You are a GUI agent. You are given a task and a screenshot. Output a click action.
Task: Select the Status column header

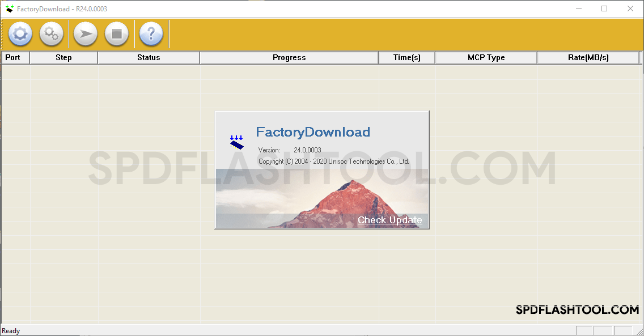coord(149,57)
